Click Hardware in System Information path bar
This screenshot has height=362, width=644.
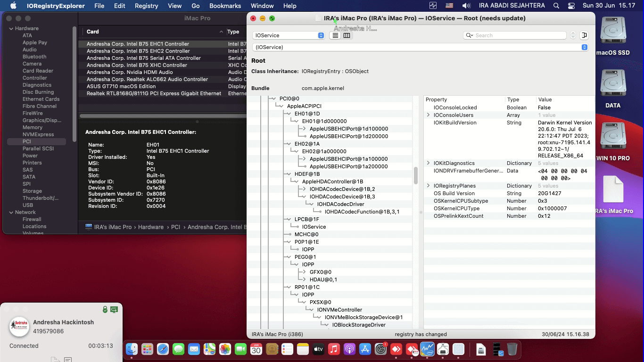click(151, 227)
